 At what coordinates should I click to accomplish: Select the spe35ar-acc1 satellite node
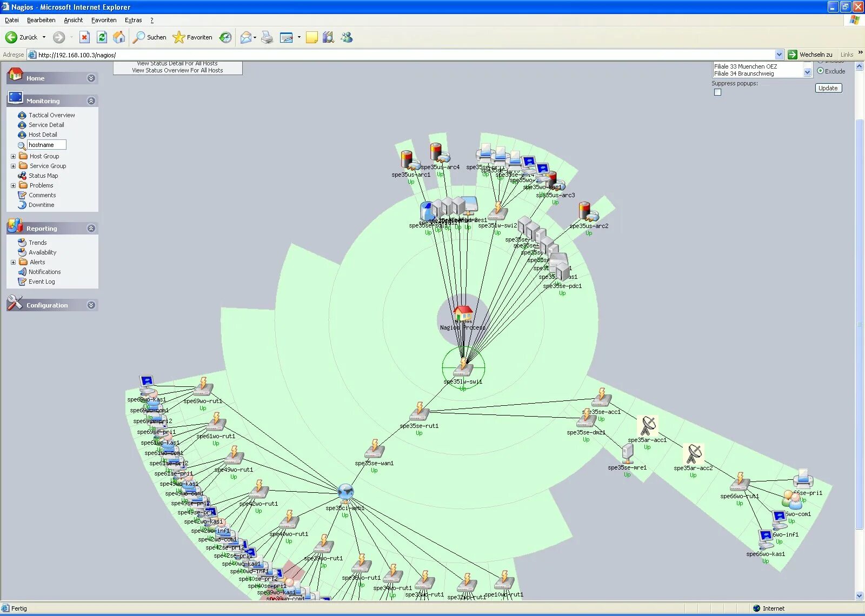pos(648,426)
